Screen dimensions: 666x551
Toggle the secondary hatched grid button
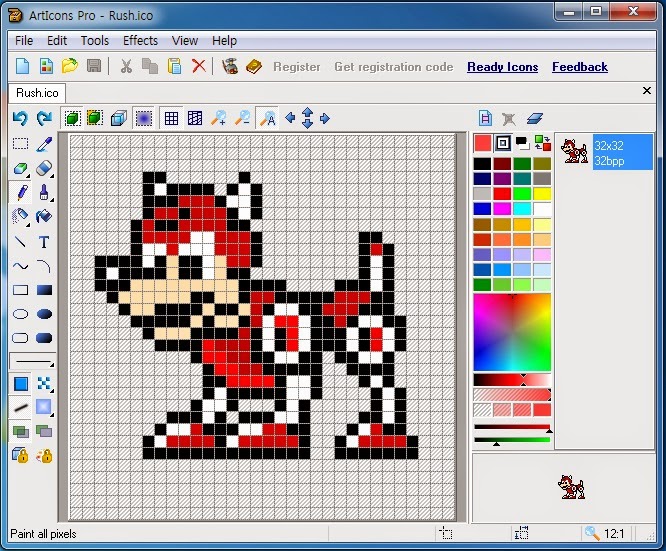pos(195,119)
